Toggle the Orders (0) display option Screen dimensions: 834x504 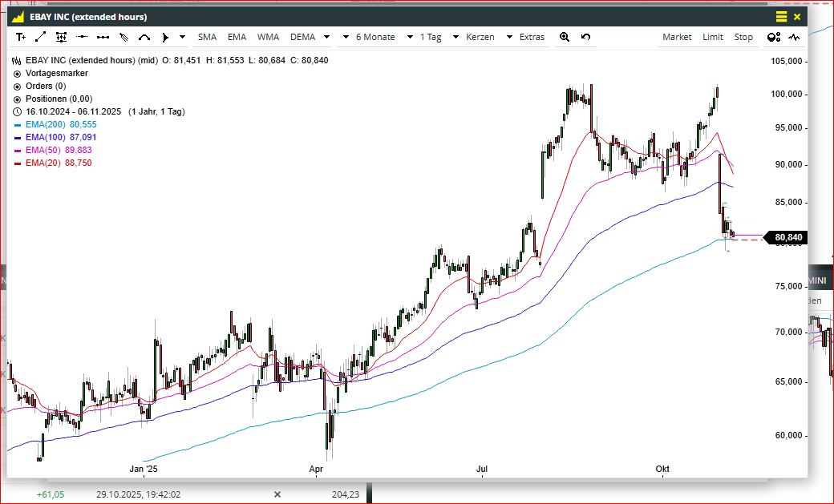18,87
